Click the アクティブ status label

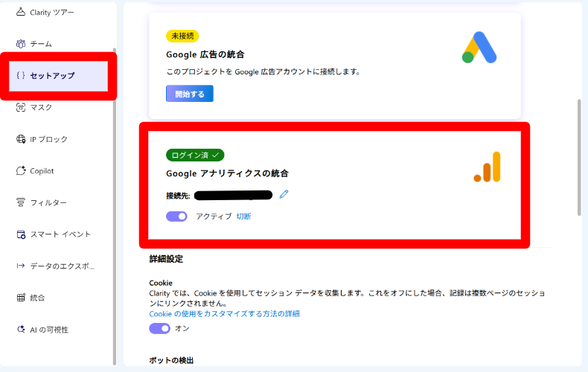(x=214, y=217)
